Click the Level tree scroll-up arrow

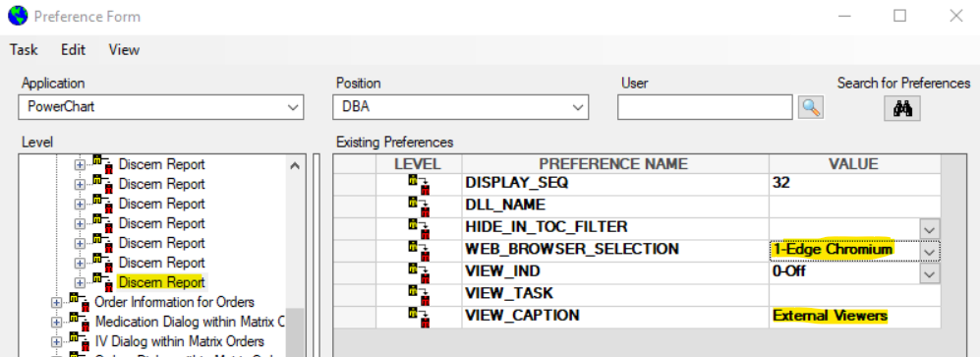[295, 166]
